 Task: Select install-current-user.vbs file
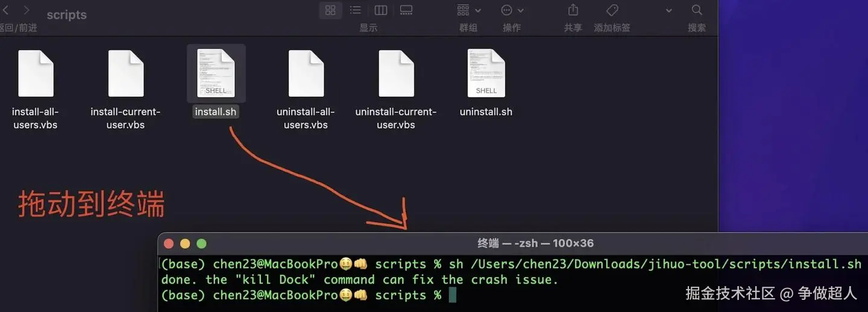[125, 89]
